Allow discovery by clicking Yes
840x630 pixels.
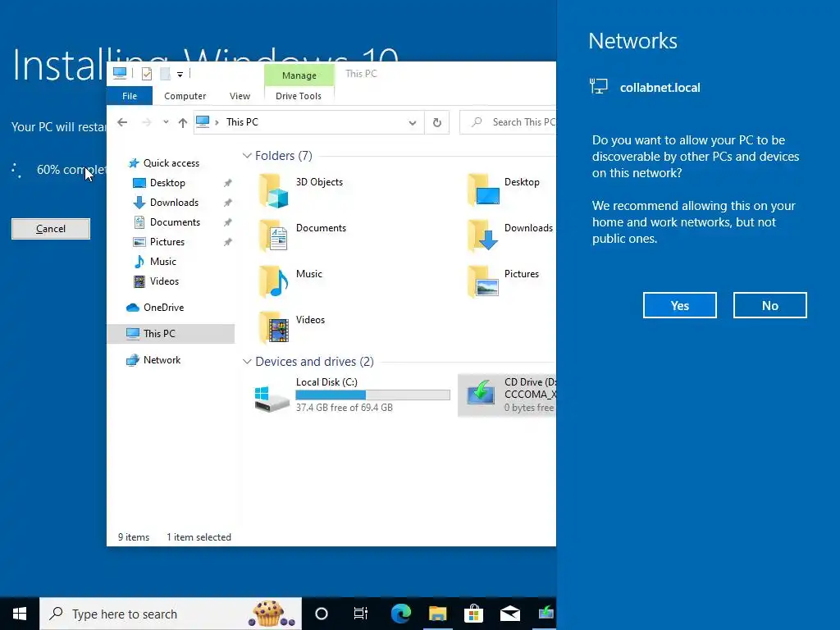coord(679,305)
